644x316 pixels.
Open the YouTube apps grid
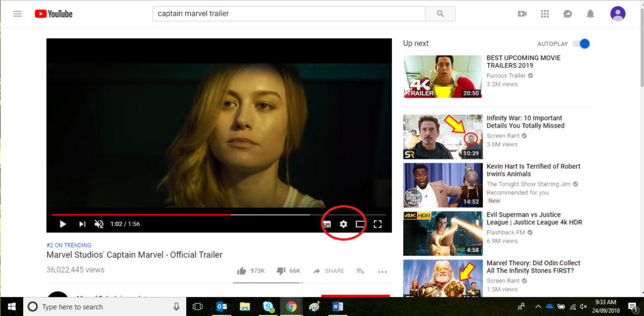(x=545, y=14)
